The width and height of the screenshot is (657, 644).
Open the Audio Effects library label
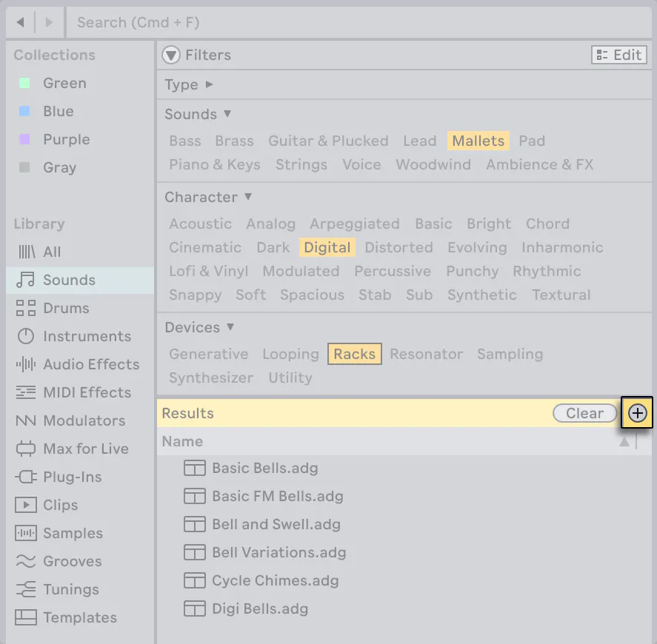(x=91, y=364)
